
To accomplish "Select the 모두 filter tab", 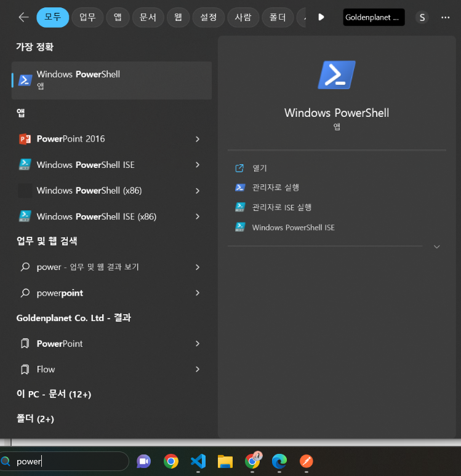I will click(52, 17).
